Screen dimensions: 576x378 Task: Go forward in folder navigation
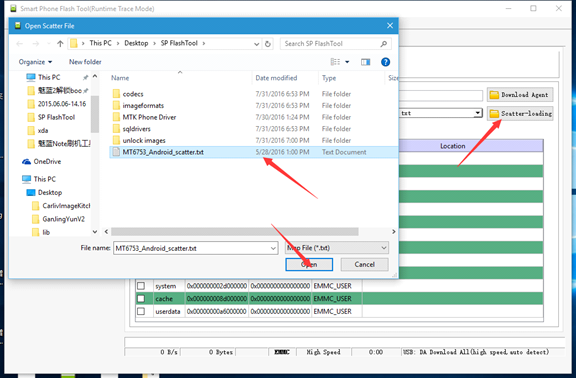[36, 44]
